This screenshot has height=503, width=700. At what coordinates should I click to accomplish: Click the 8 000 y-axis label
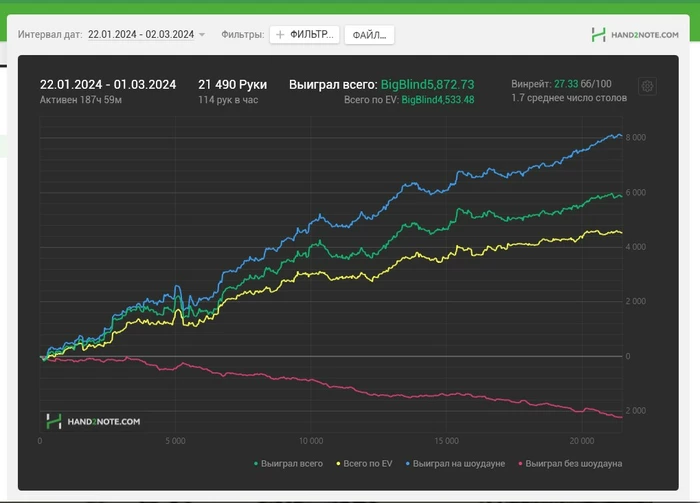click(636, 137)
